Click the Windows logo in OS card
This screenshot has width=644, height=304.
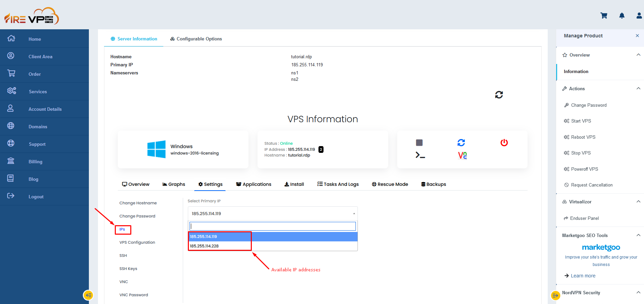pos(157,149)
